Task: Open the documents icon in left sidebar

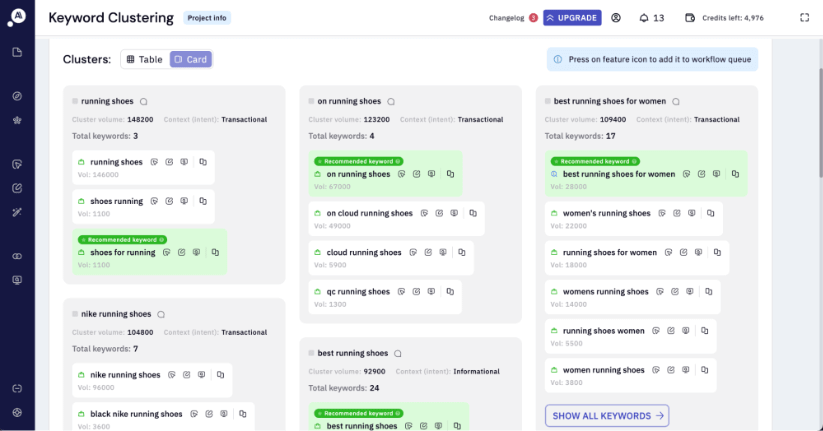Action: pos(17,52)
